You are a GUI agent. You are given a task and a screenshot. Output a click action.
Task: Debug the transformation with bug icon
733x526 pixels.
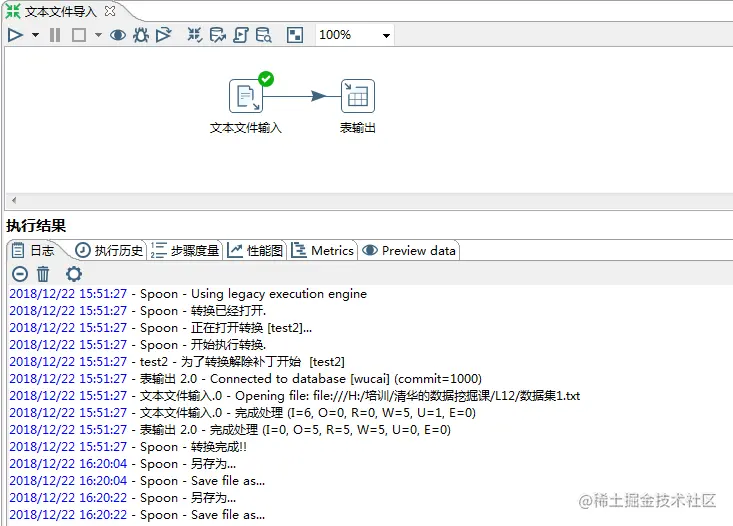click(141, 35)
